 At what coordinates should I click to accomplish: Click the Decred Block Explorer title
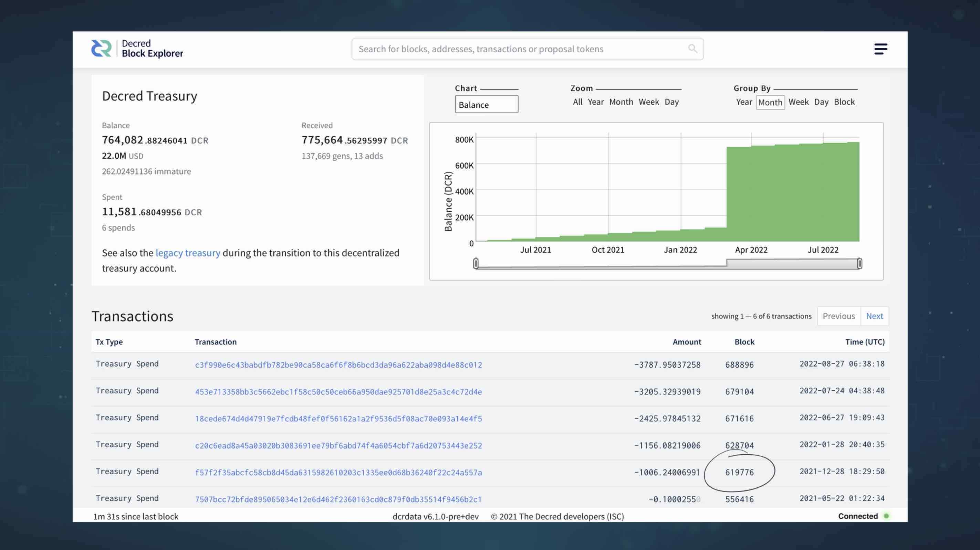tap(152, 49)
